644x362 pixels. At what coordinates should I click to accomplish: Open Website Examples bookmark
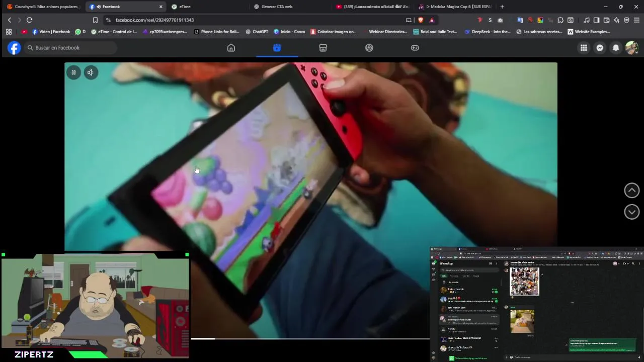pyautogui.click(x=589, y=32)
